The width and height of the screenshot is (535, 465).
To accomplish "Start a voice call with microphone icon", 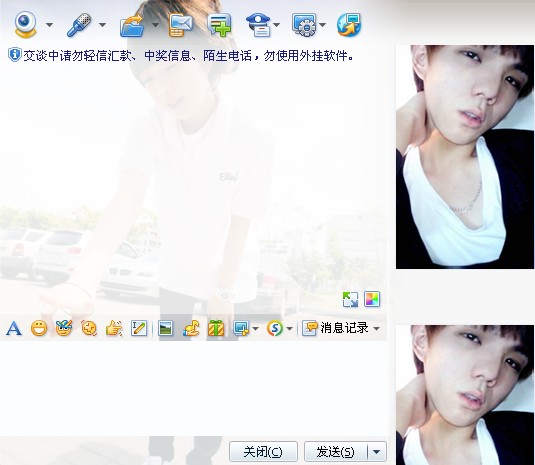I will (x=79, y=25).
